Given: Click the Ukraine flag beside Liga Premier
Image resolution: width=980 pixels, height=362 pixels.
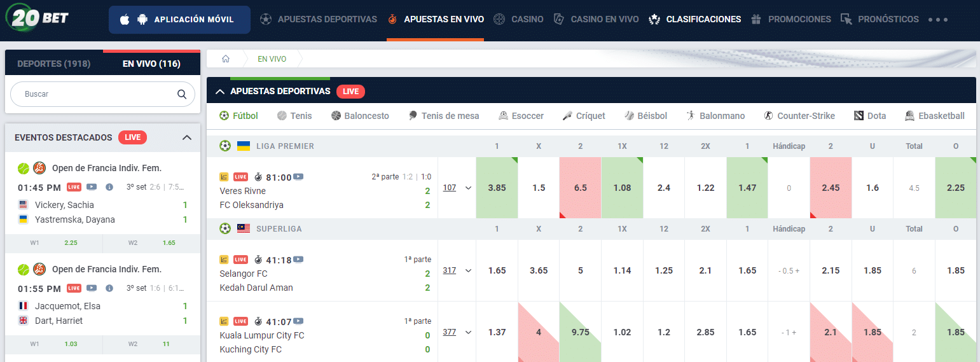Looking at the screenshot, I should click(243, 146).
